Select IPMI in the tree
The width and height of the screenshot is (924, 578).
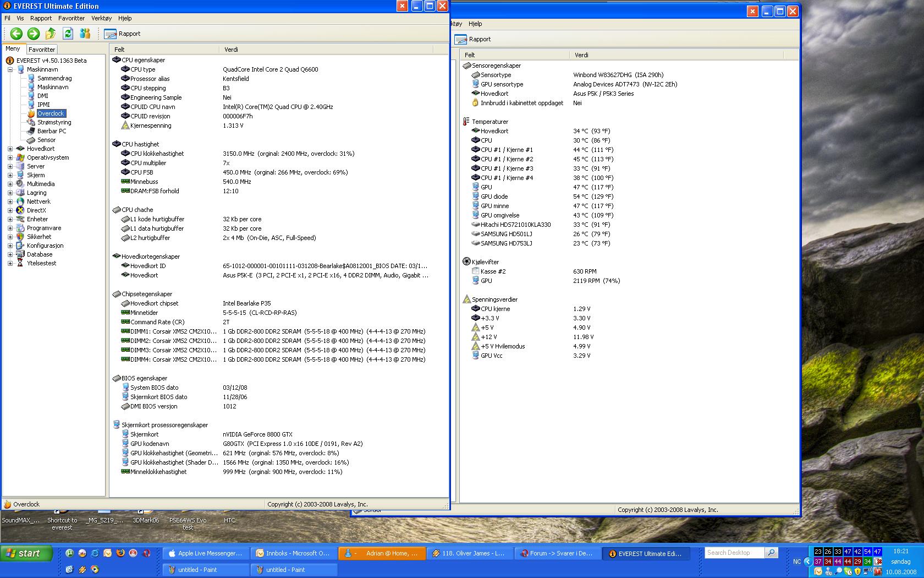(x=43, y=105)
